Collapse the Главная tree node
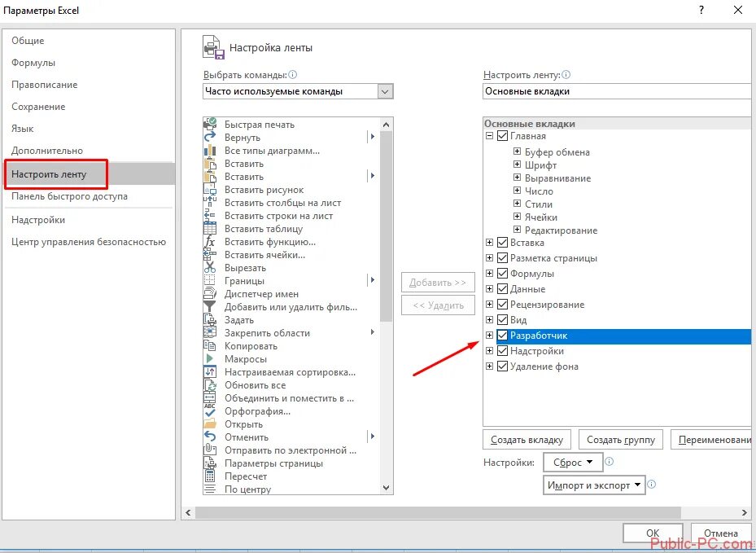The width and height of the screenshot is (756, 553). (x=489, y=135)
